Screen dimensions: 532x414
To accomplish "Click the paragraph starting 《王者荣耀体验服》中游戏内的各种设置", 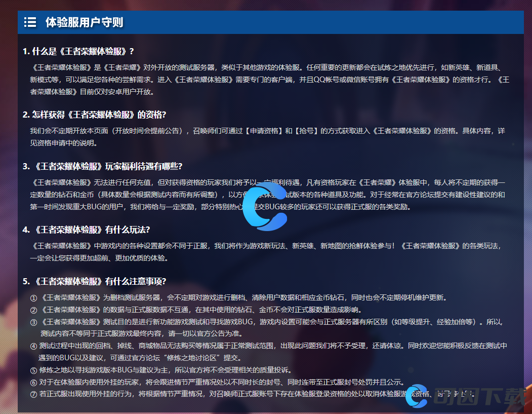I will click(x=266, y=252).
